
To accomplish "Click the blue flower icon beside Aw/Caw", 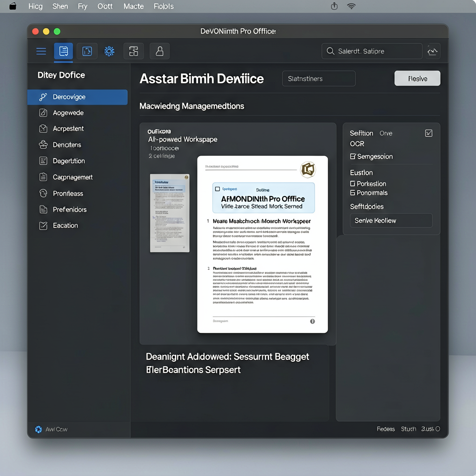I will click(38, 429).
